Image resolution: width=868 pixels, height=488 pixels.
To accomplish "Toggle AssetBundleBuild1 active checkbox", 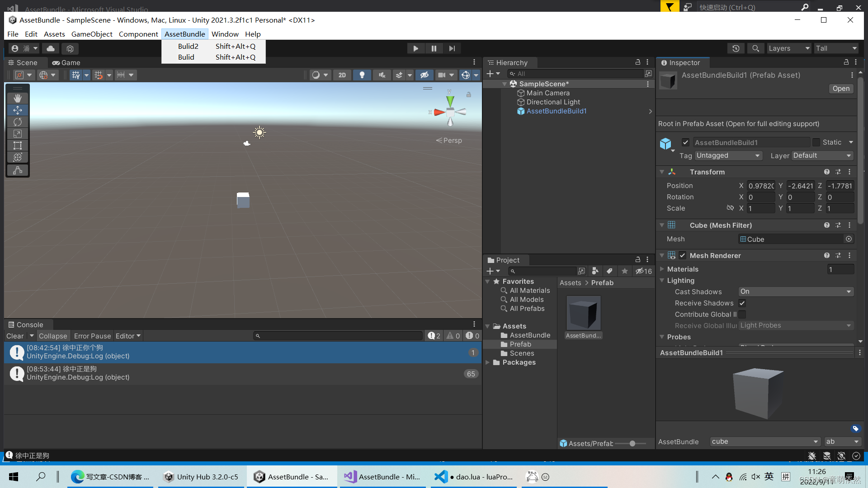I will [685, 142].
